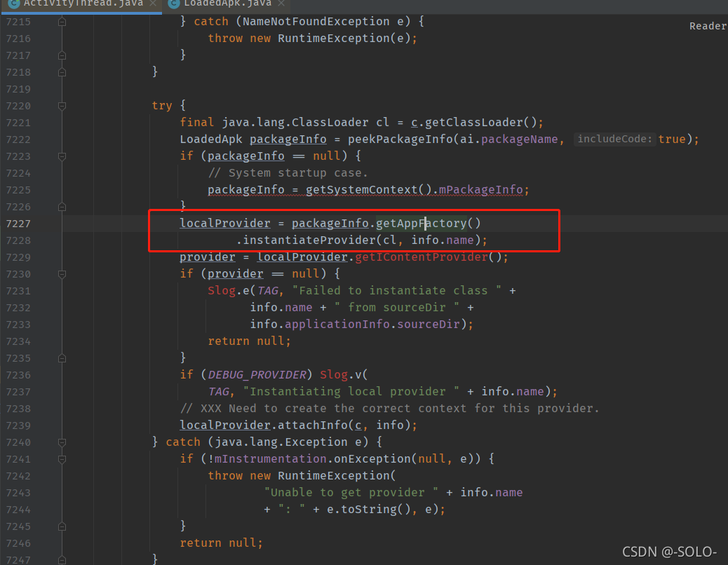This screenshot has height=565, width=728.
Task: Collapse the try block at line 7220
Action: [x=62, y=106]
